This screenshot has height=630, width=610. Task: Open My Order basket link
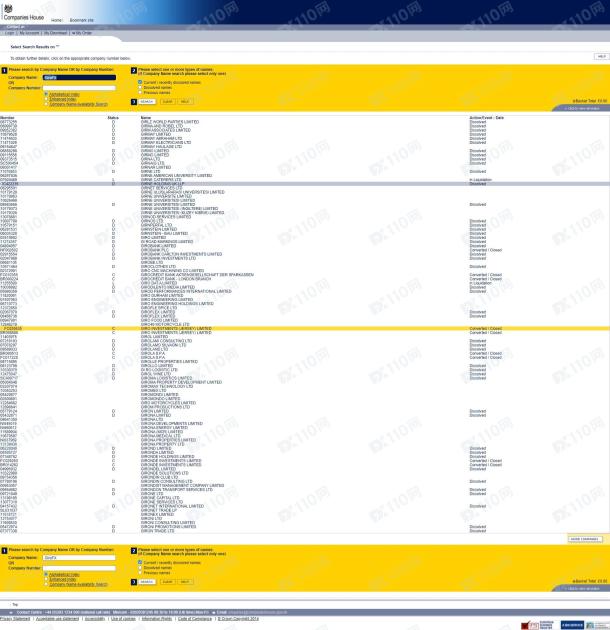[82, 33]
